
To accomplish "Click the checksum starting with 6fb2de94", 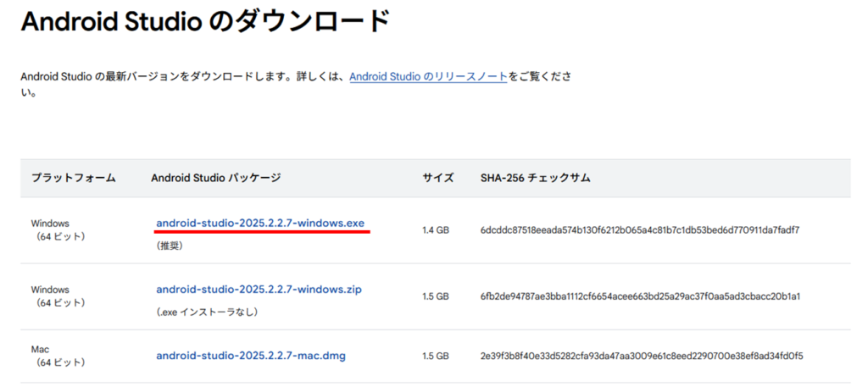I will tap(640, 296).
